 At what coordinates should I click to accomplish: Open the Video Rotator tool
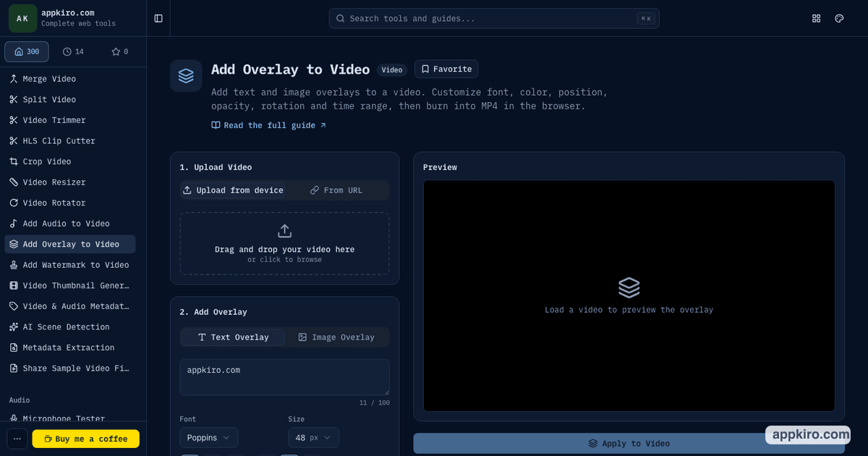pyautogui.click(x=69, y=203)
